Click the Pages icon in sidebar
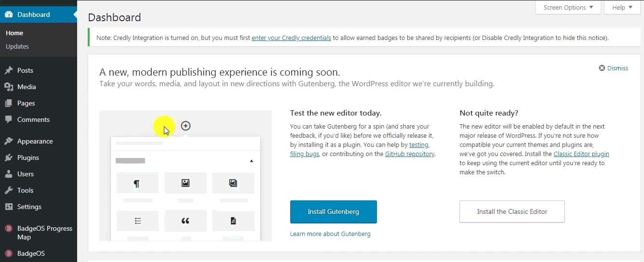The width and height of the screenshot is (644, 262). [x=9, y=103]
